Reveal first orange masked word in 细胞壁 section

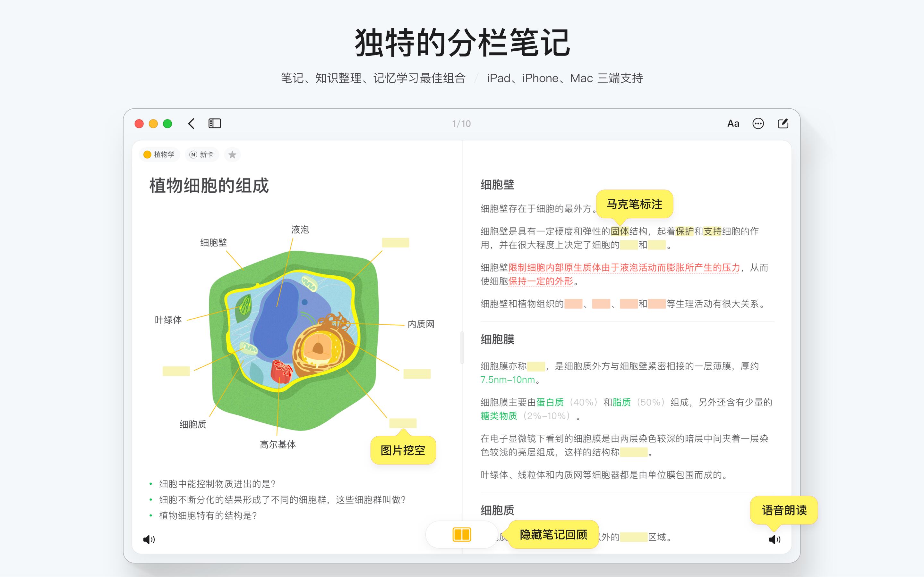[573, 304]
